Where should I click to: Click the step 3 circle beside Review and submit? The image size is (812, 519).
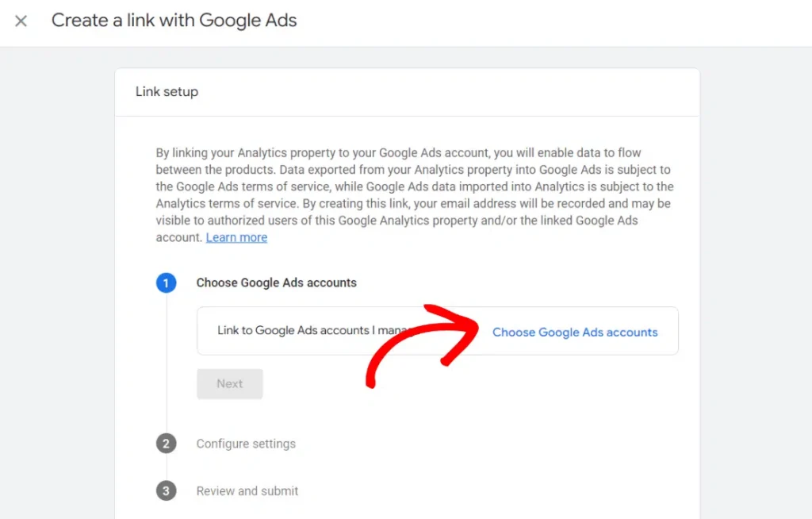click(x=166, y=490)
